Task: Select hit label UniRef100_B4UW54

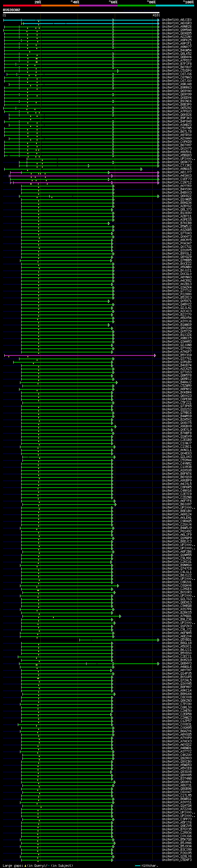Action: [x=177, y=50]
